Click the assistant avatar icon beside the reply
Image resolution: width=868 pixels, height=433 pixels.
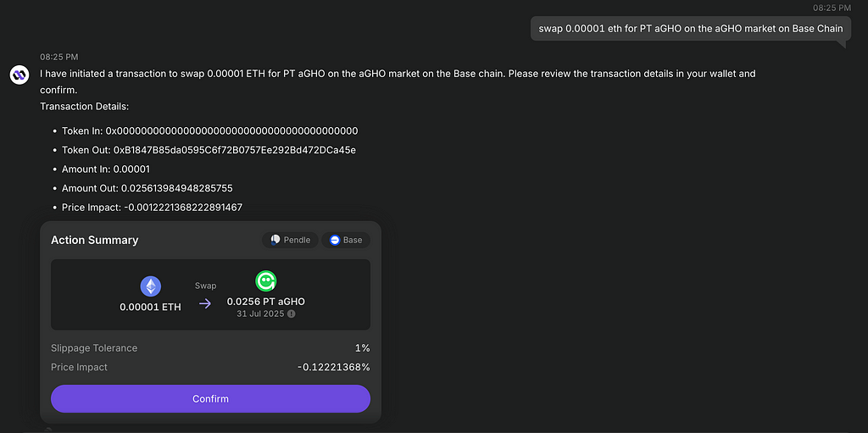[x=19, y=75]
